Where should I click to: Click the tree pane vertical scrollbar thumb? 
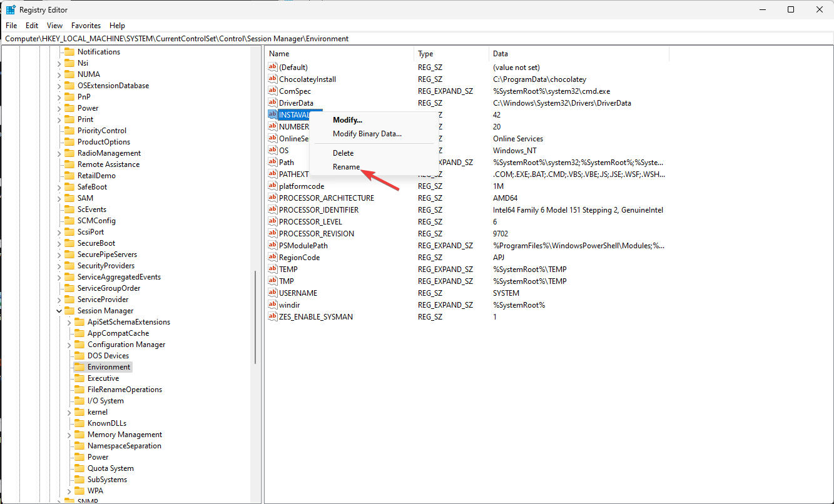coord(255,318)
